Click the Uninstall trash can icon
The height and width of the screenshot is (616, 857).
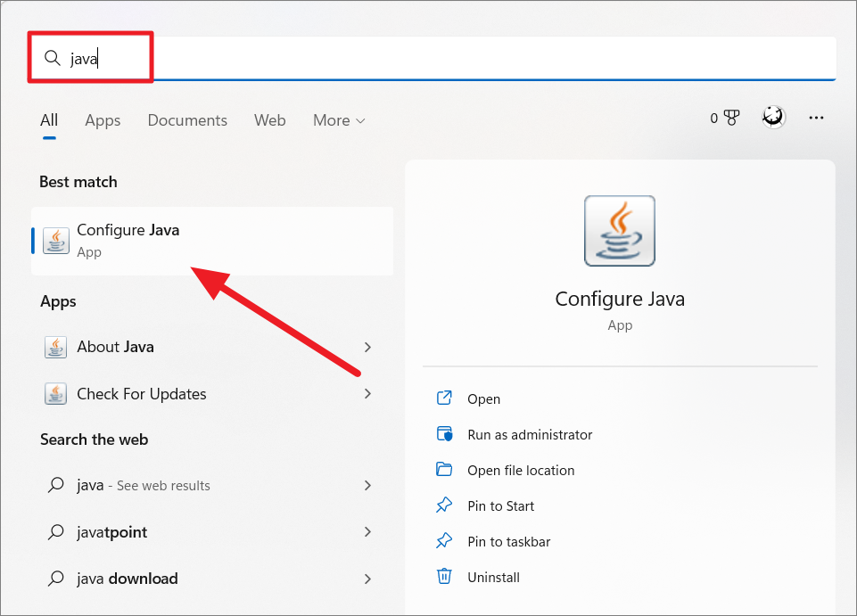pyautogui.click(x=444, y=576)
